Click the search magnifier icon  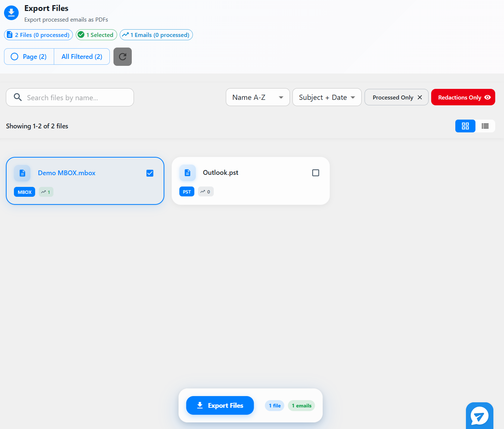[x=18, y=97]
